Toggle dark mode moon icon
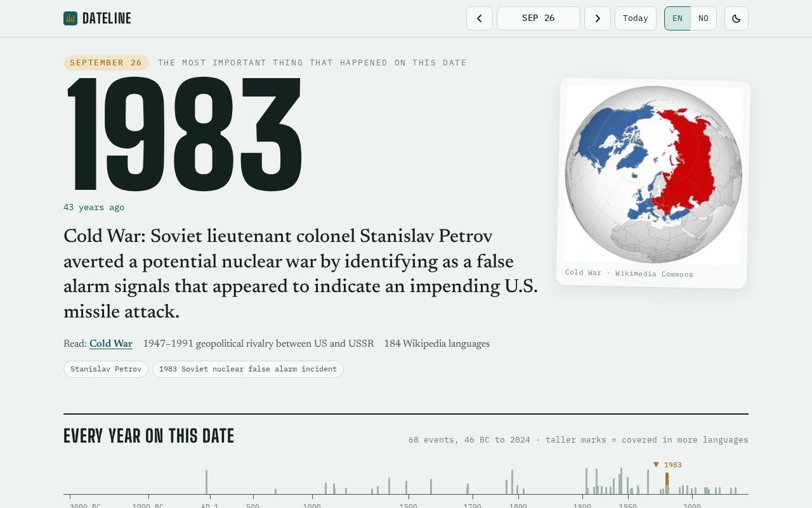The height and width of the screenshot is (508, 812). tap(737, 18)
